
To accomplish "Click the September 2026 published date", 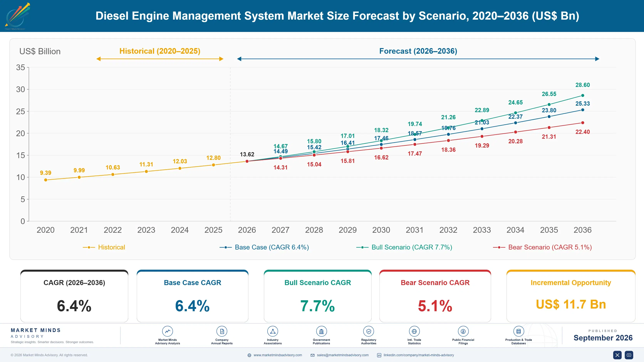I will tap(603, 338).
